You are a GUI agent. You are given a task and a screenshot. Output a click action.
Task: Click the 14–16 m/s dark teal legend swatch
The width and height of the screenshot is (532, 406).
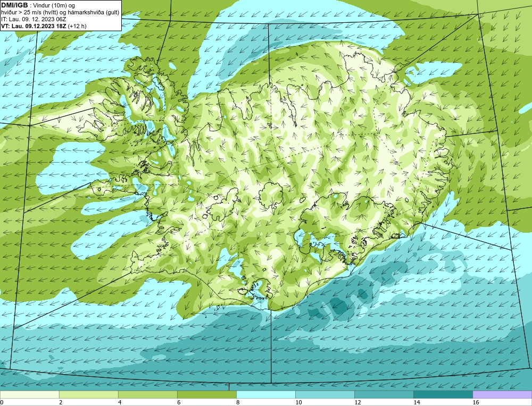tap(443, 394)
